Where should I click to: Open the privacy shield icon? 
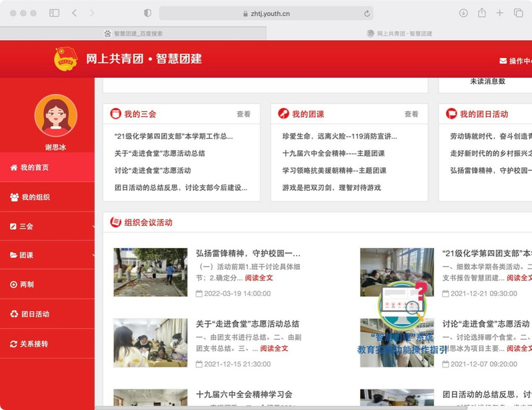[147, 13]
